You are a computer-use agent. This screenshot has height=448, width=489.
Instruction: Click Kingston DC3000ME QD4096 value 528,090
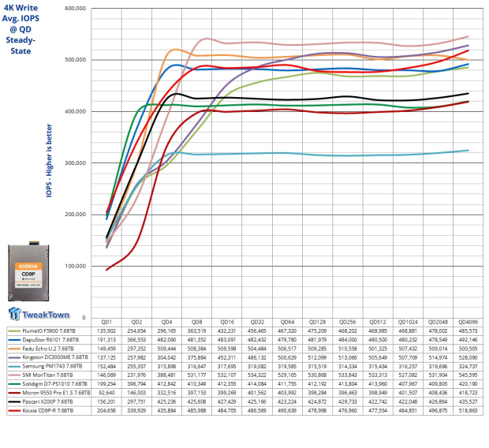point(468,357)
